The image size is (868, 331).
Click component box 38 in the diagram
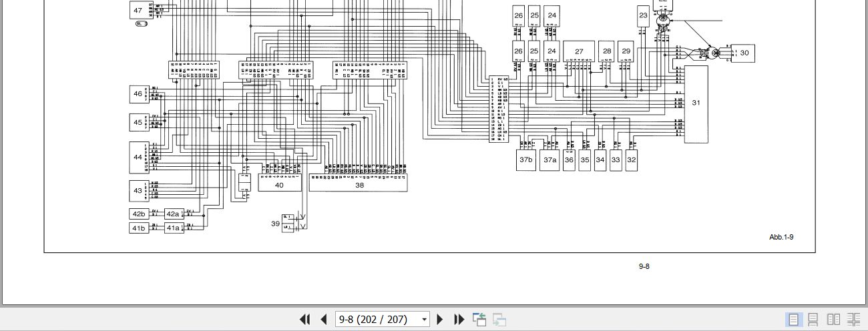(359, 185)
